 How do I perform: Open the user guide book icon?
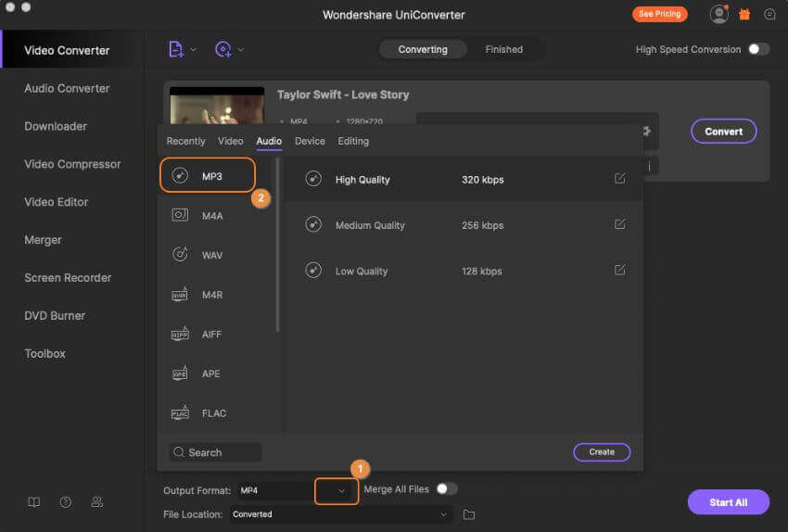33,501
